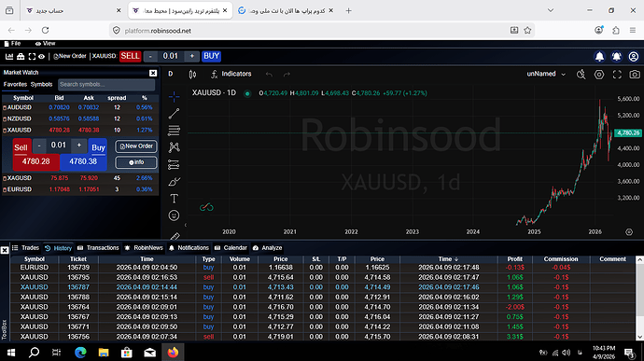
Task: Click the Search symbols field
Action: [x=106, y=85]
